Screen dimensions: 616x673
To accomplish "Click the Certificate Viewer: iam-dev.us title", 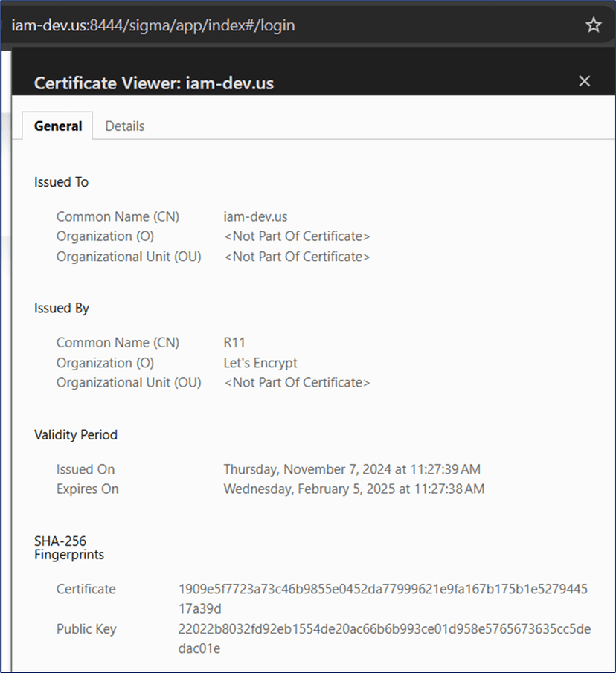I will (x=153, y=83).
